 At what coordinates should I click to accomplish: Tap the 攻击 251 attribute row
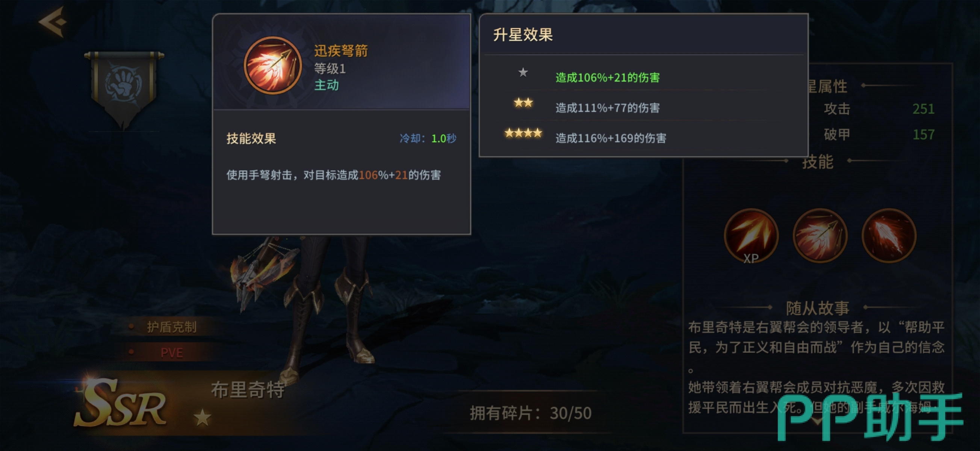coord(879,109)
